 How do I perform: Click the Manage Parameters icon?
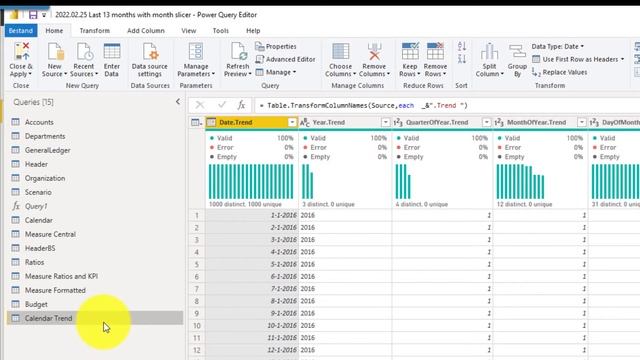pos(196,52)
